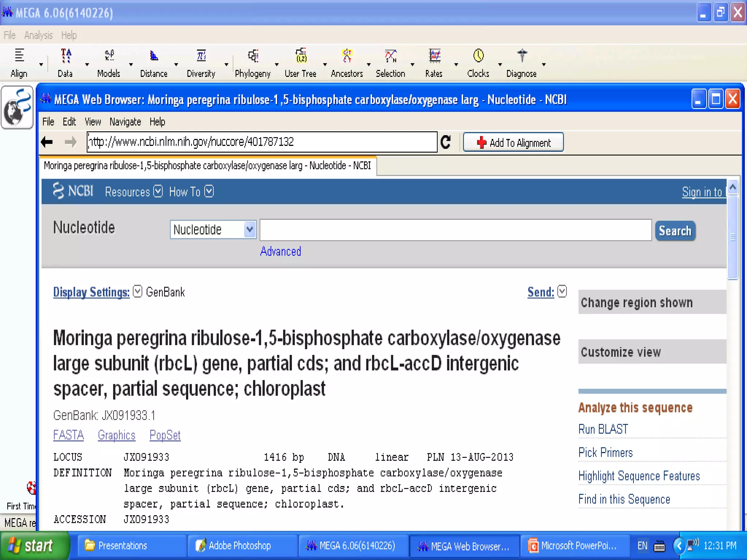Image resolution: width=747 pixels, height=560 pixels.
Task: Open the MEGA Analysis menu
Action: (38, 35)
